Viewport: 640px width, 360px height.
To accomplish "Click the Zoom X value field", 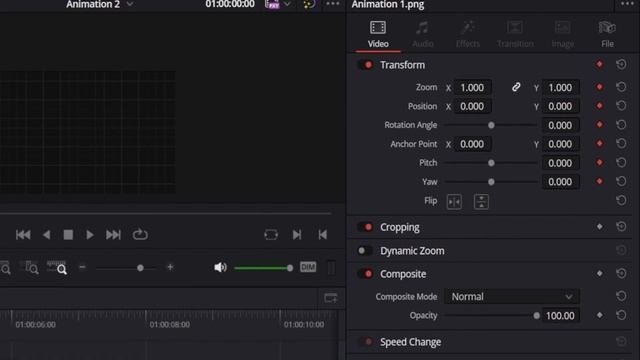I will tap(472, 87).
